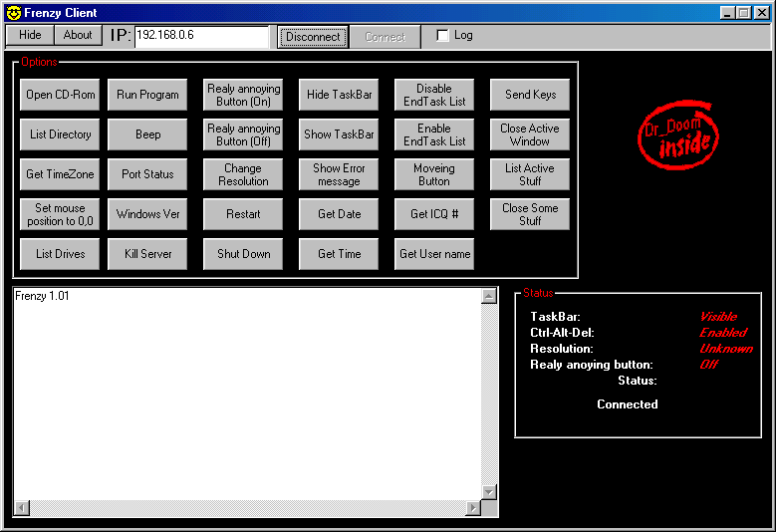
Task: Turn on the Realy annoying Button (On)
Action: coord(243,95)
